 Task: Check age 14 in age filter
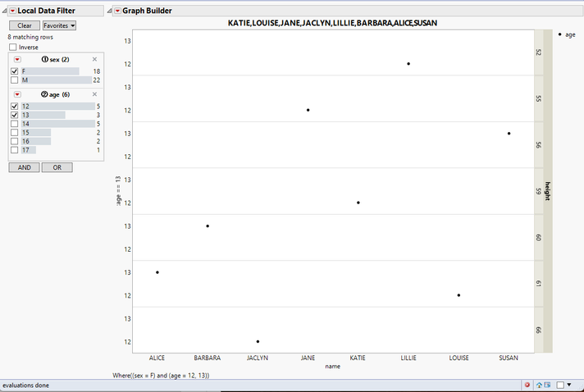(14, 124)
